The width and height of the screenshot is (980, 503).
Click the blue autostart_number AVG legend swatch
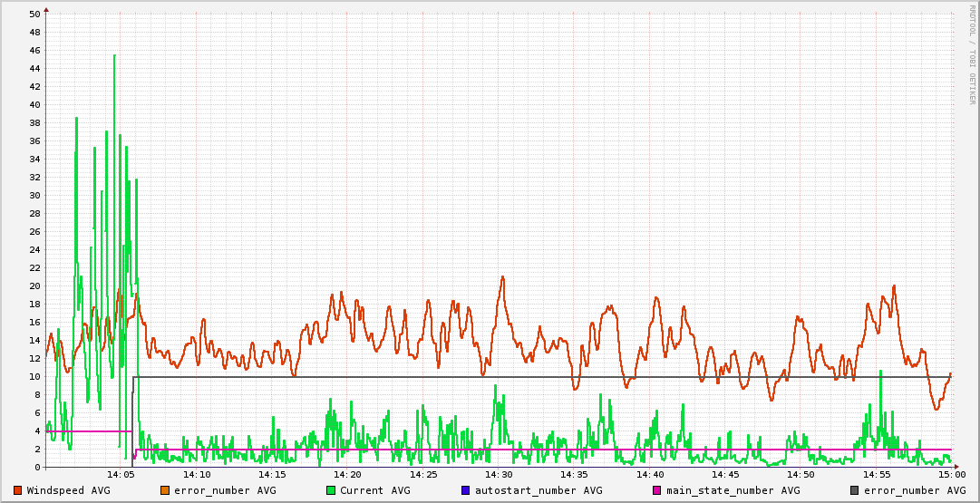point(466,490)
